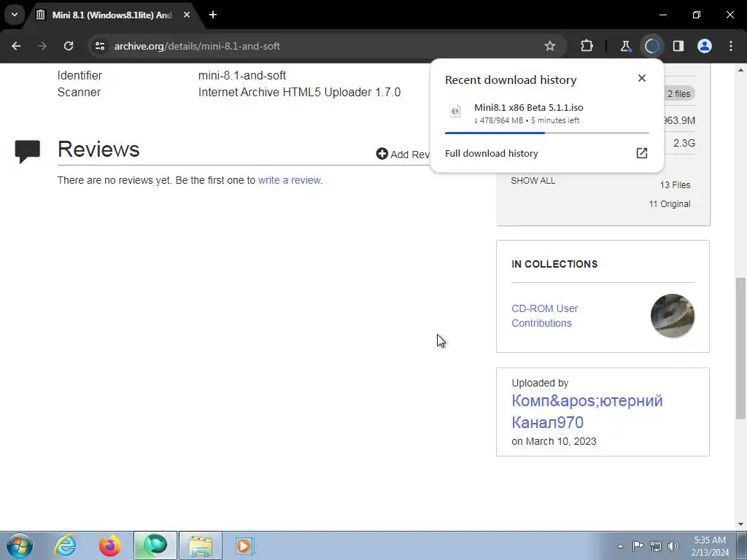This screenshot has width=747, height=560.
Task: Click SHOW ALL files link
Action: click(533, 181)
